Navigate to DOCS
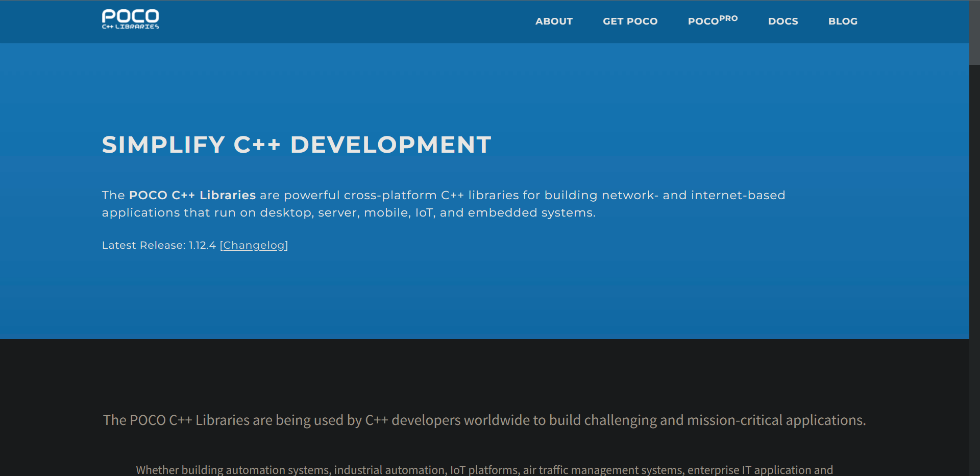 [783, 21]
